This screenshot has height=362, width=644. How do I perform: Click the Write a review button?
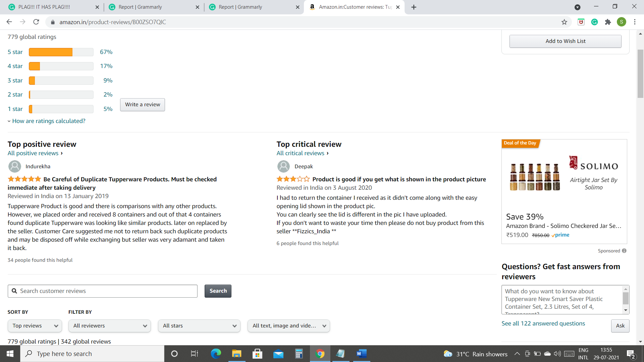143,104
